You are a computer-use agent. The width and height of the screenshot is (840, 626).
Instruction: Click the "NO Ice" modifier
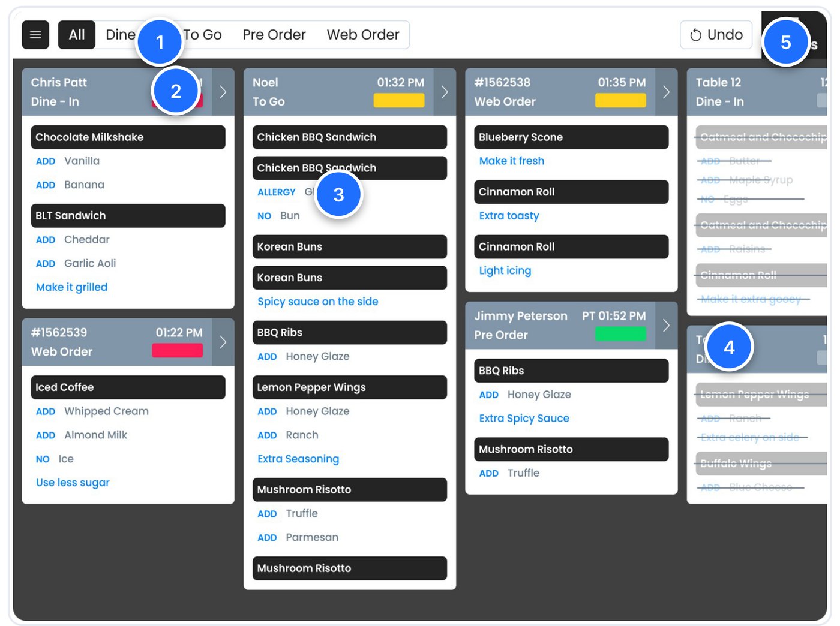pos(55,459)
